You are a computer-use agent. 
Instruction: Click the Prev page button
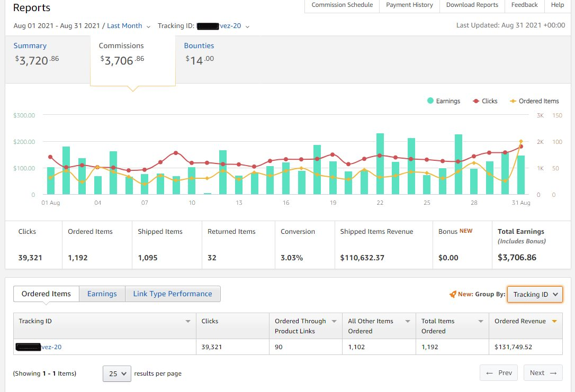click(x=499, y=372)
